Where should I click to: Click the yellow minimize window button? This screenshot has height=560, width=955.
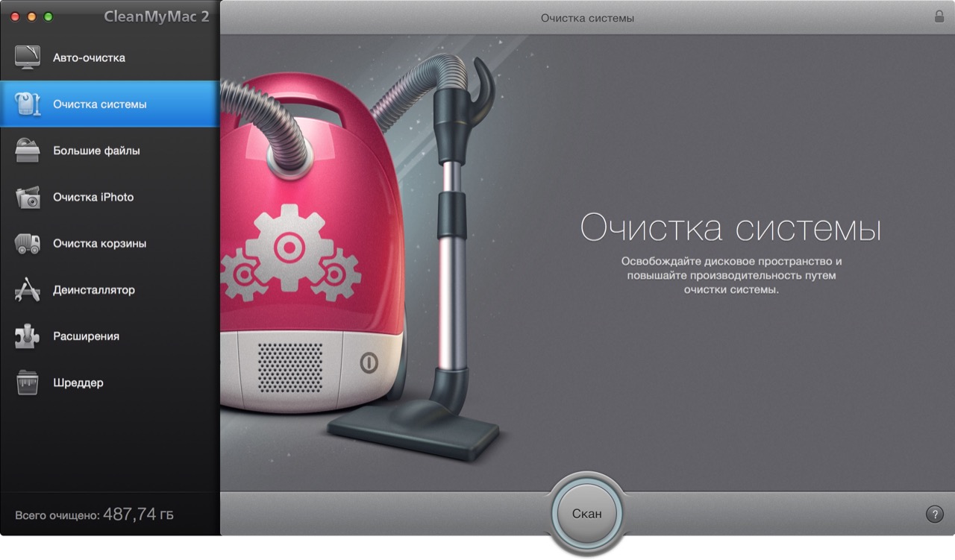click(x=32, y=16)
